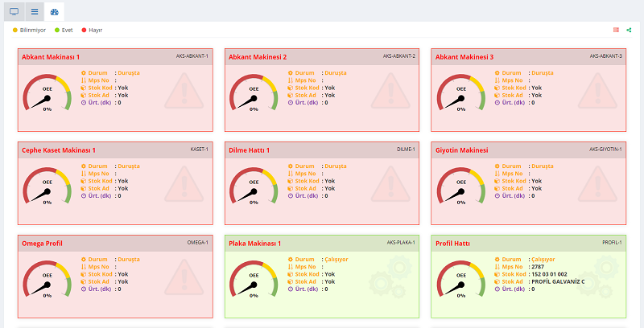Click the AKS-ABKANT-3 machine code label
The image size is (644, 328).
pyautogui.click(x=605, y=56)
